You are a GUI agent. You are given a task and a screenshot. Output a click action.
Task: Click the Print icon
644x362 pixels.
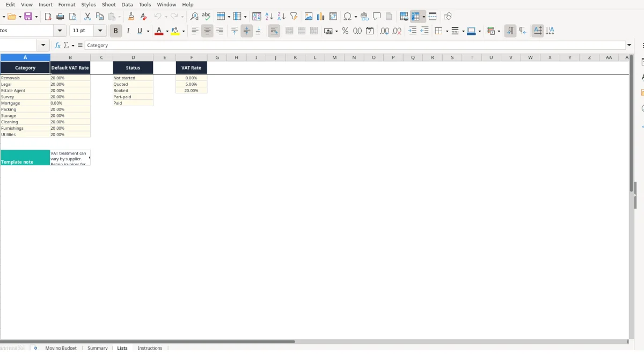(60, 17)
